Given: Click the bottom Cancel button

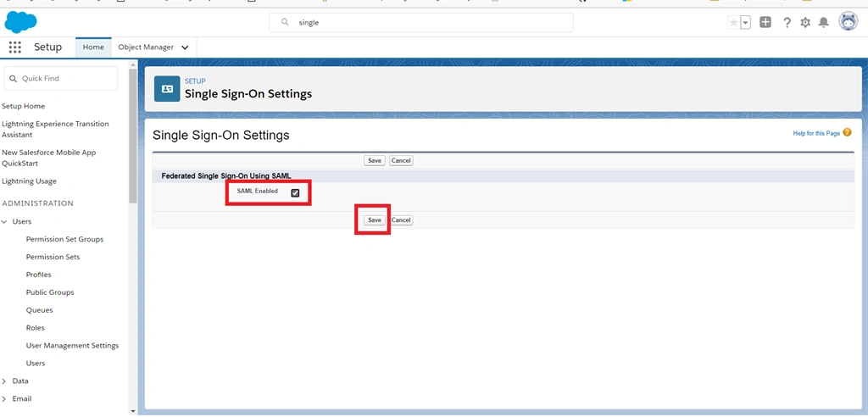Looking at the screenshot, I should tap(401, 220).
